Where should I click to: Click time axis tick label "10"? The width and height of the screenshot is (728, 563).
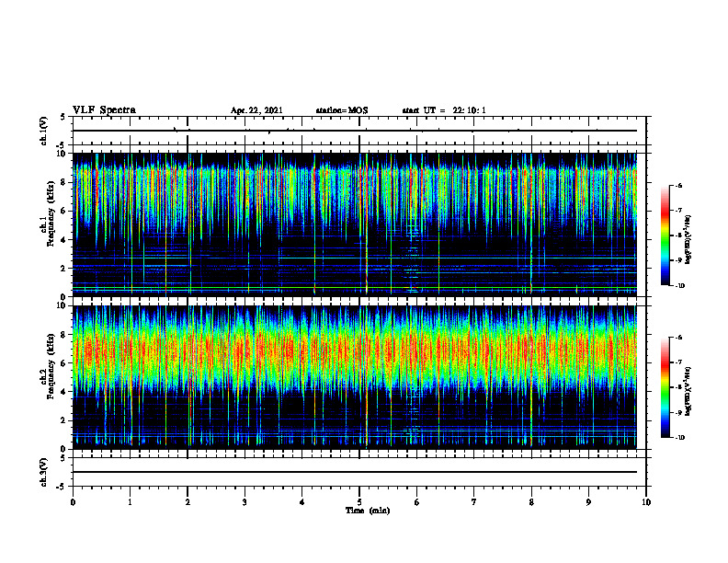tap(646, 502)
